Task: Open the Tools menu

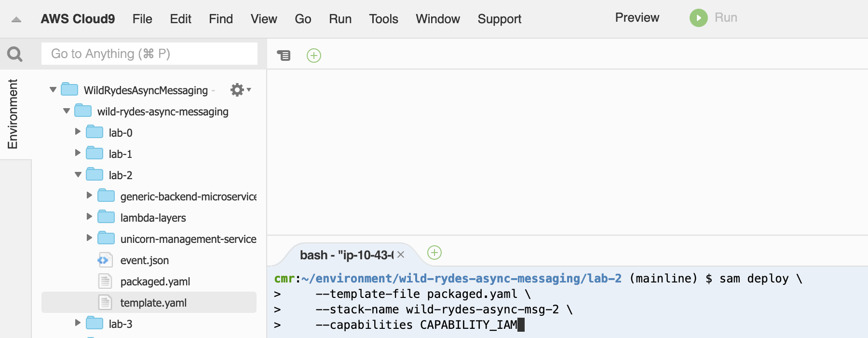Action: click(x=384, y=19)
